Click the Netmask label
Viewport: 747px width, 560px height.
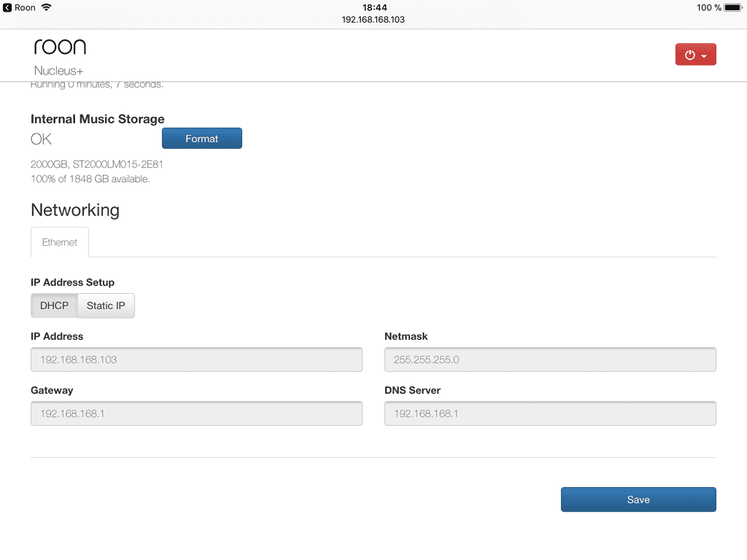406,336
